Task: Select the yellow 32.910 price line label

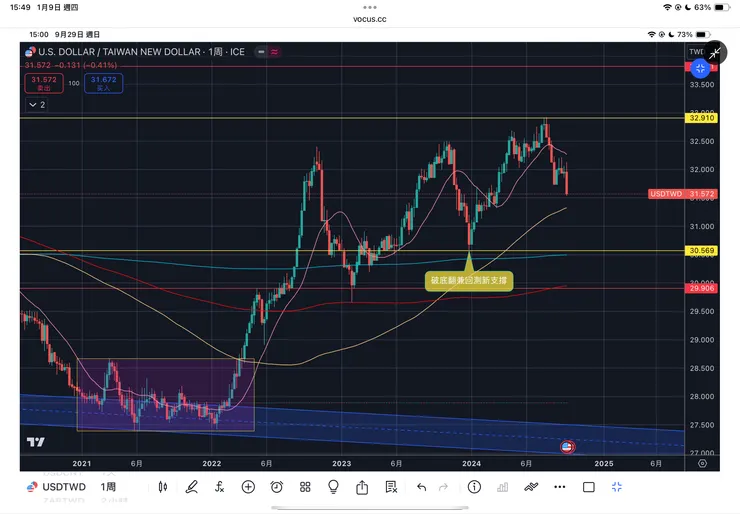Action: [x=701, y=118]
